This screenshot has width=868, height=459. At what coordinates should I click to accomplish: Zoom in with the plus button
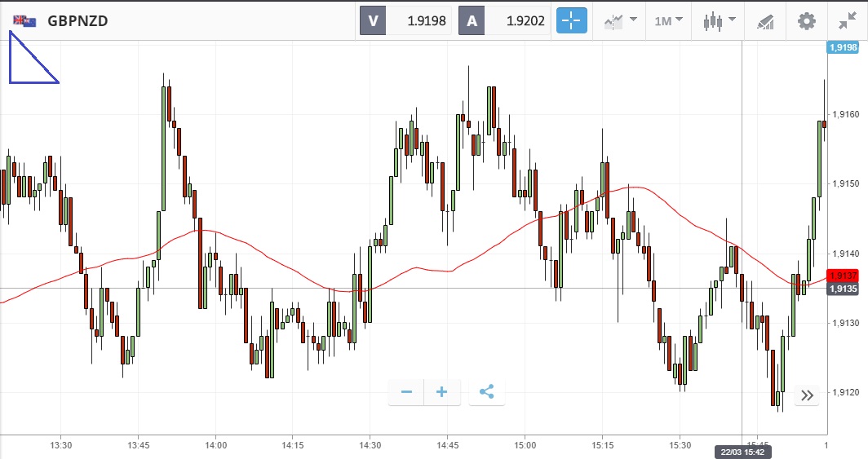coord(442,392)
